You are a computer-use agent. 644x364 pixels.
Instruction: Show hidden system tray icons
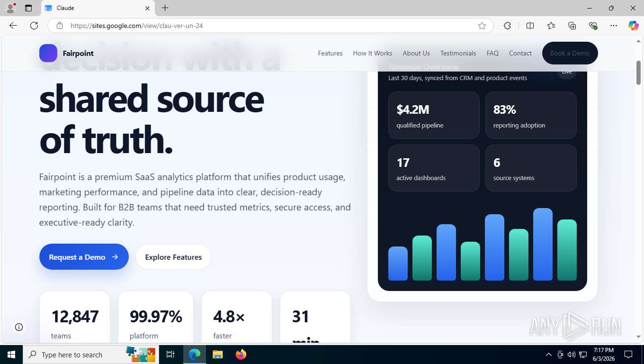[x=549, y=355]
